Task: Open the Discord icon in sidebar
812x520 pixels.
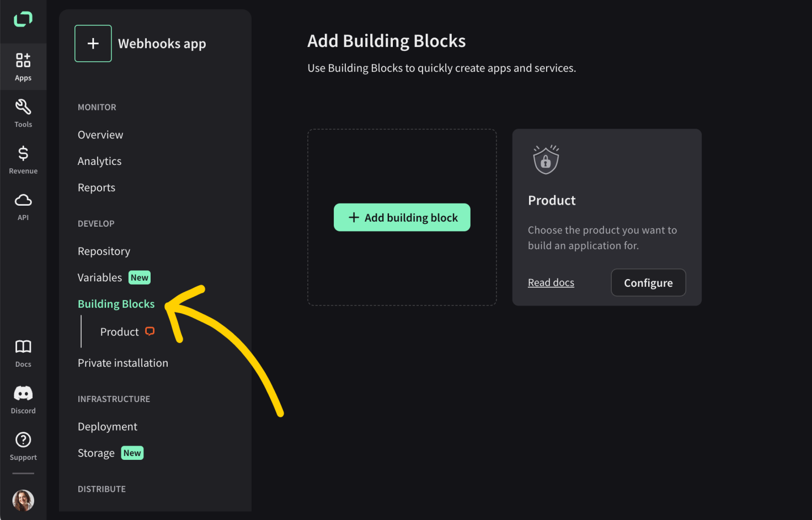Action: pos(23,393)
